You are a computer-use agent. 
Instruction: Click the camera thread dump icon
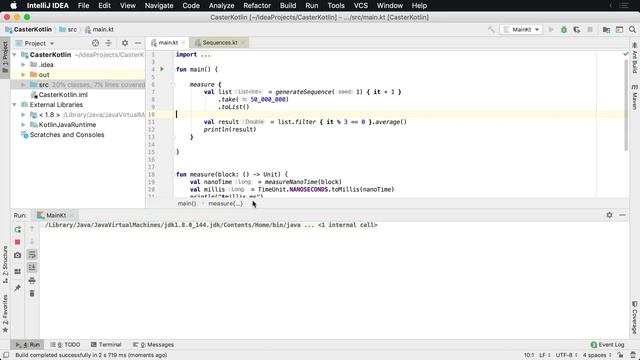click(18, 255)
